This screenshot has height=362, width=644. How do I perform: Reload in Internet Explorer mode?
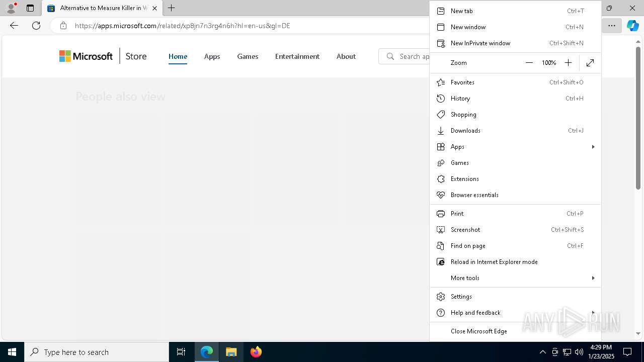pos(515,262)
